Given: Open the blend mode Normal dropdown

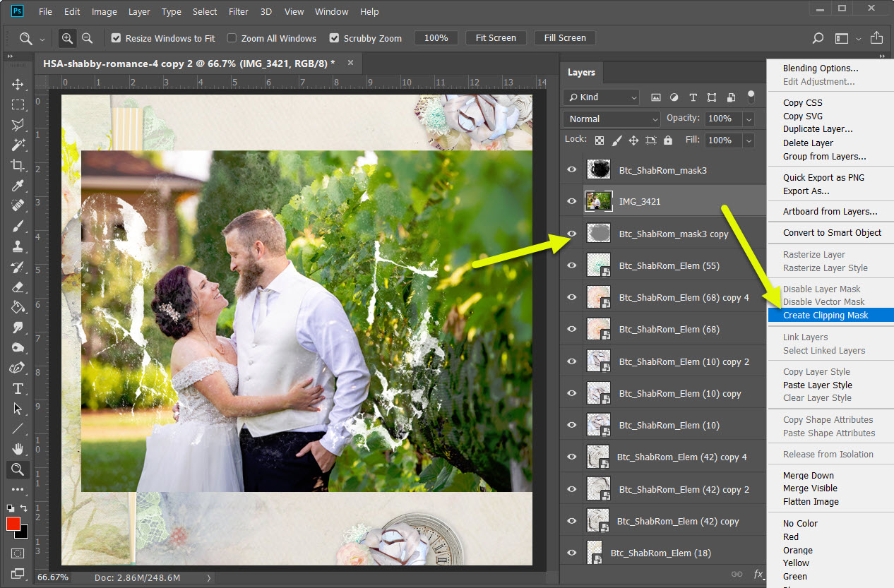Looking at the screenshot, I should point(612,119).
